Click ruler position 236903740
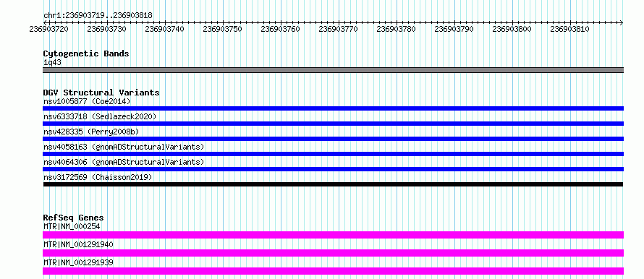The width and height of the screenshot is (644, 279). coord(165,29)
